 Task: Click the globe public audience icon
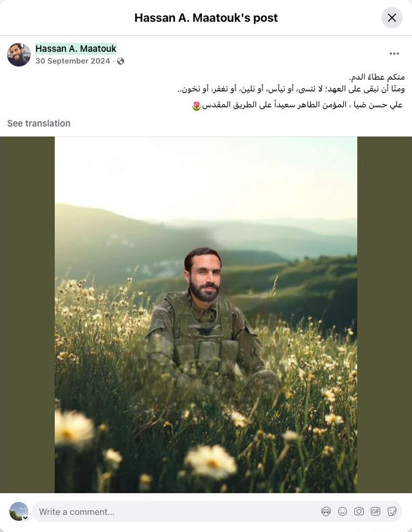[x=121, y=61]
